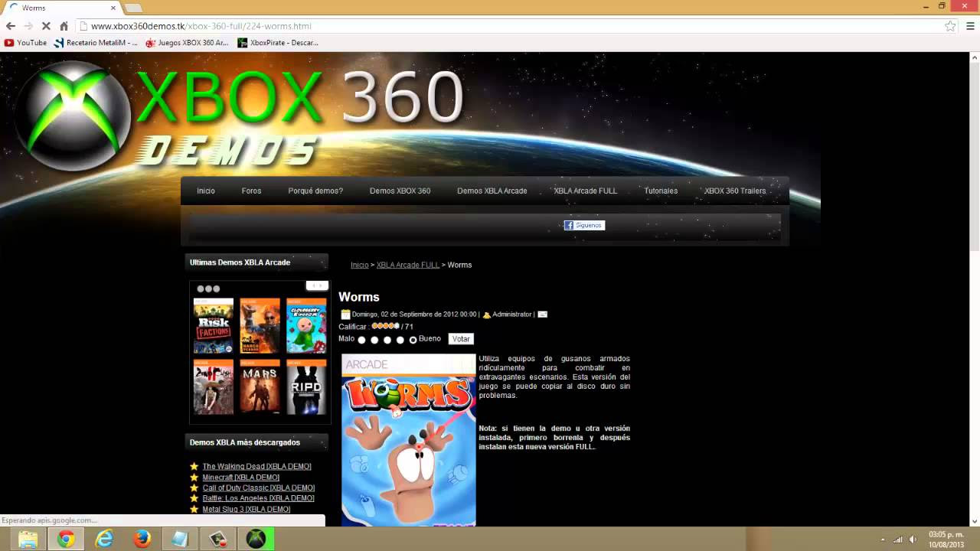Open Porqué demos? menu item
Viewport: 980px width, 551px height.
(315, 191)
